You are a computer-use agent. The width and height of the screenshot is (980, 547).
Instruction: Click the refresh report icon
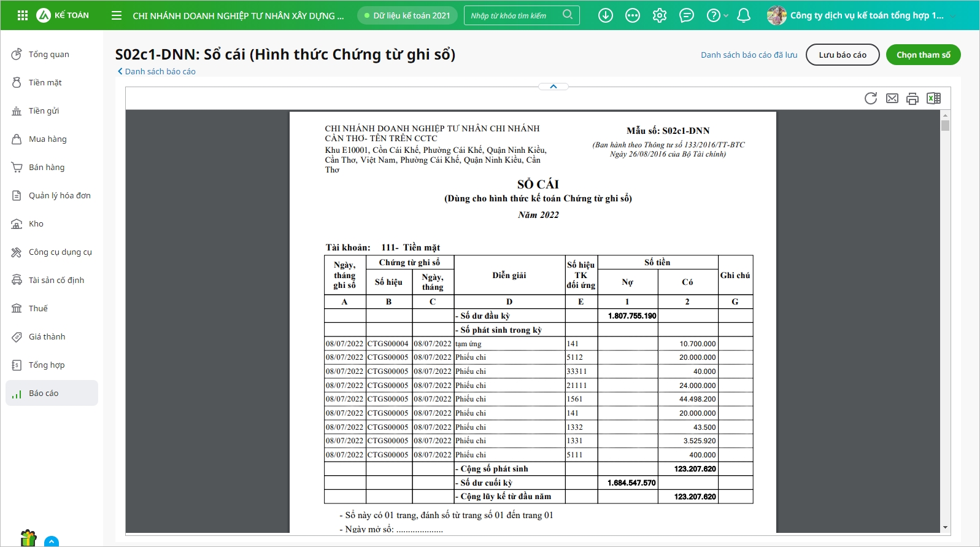click(870, 98)
